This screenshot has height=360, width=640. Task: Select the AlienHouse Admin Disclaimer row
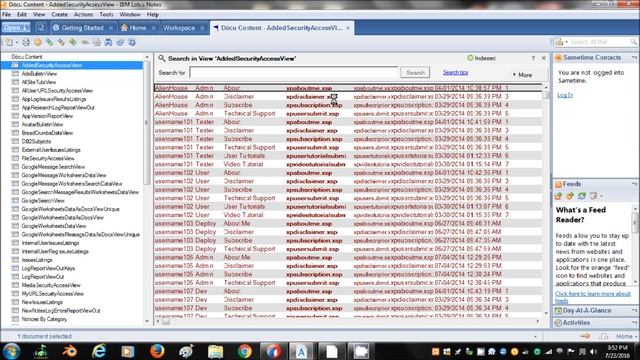348,97
